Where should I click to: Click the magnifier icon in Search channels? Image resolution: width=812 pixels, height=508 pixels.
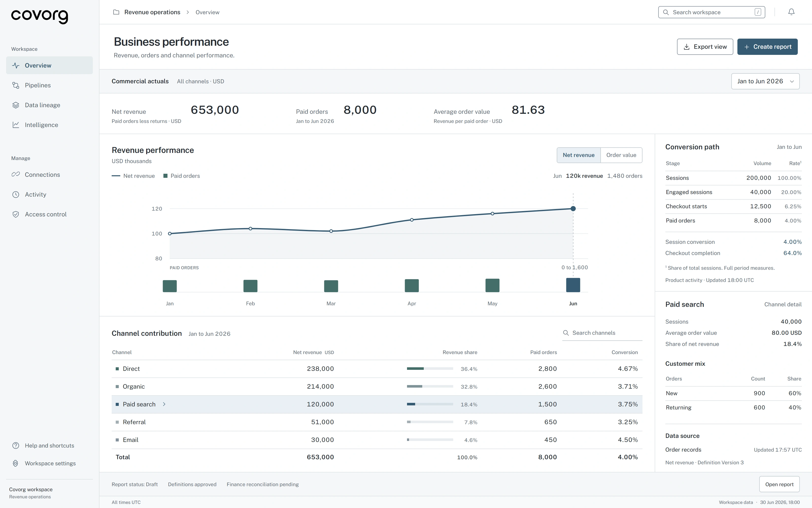click(566, 333)
